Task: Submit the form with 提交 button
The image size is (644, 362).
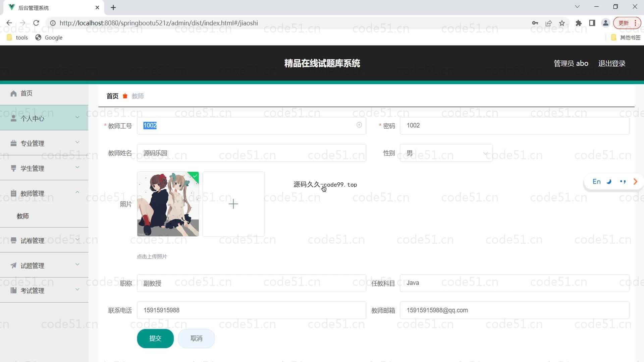Action: [x=155, y=339]
